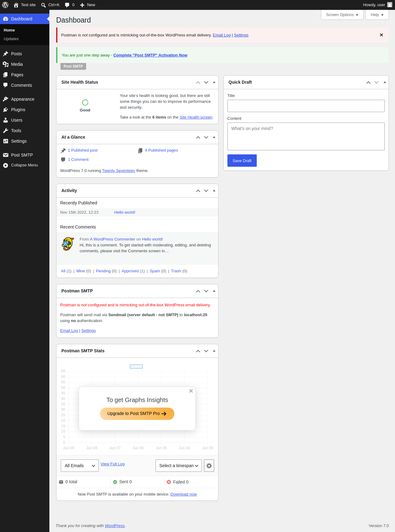Open Media menu in sidebar
The image size is (395, 532).
pyautogui.click(x=25, y=64)
